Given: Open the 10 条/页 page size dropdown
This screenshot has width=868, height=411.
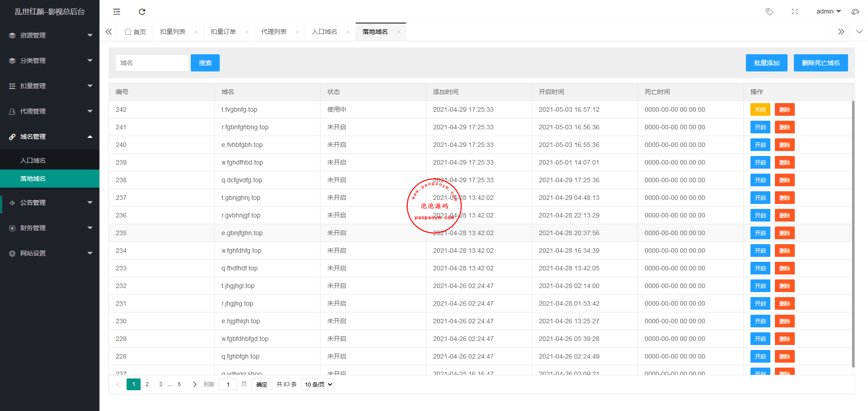Looking at the screenshot, I should (318, 384).
